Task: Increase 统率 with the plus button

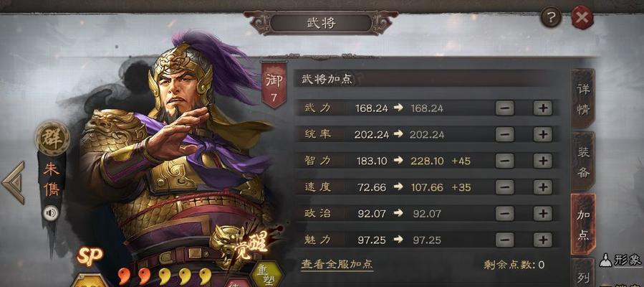Action: click(542, 134)
